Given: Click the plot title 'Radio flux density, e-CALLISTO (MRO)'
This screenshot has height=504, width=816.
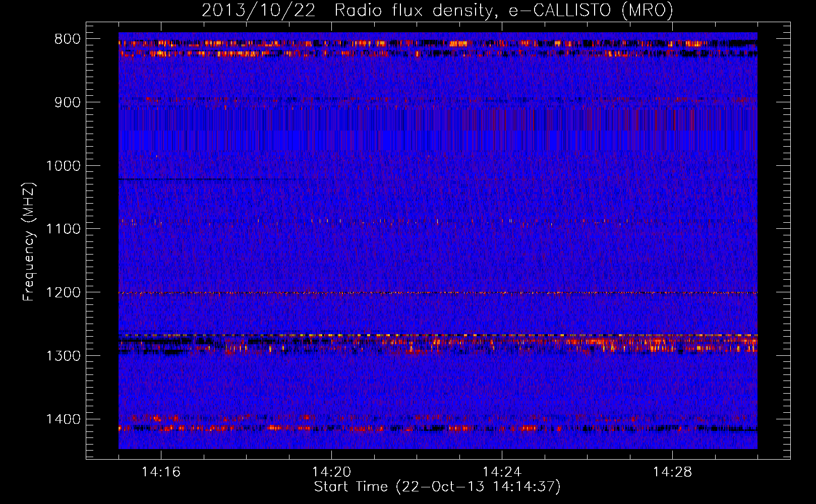Looking at the screenshot, I should (504, 11).
